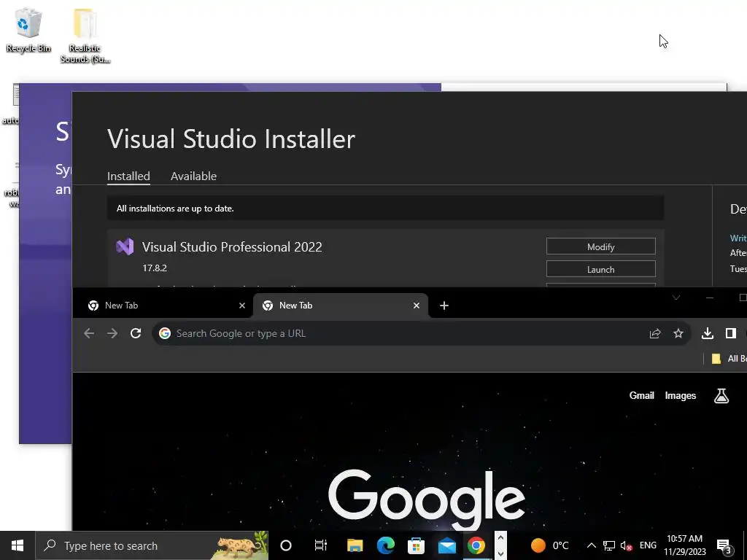Open Chrome downloads icon
Viewport: 747px width, 560px height.
point(708,333)
